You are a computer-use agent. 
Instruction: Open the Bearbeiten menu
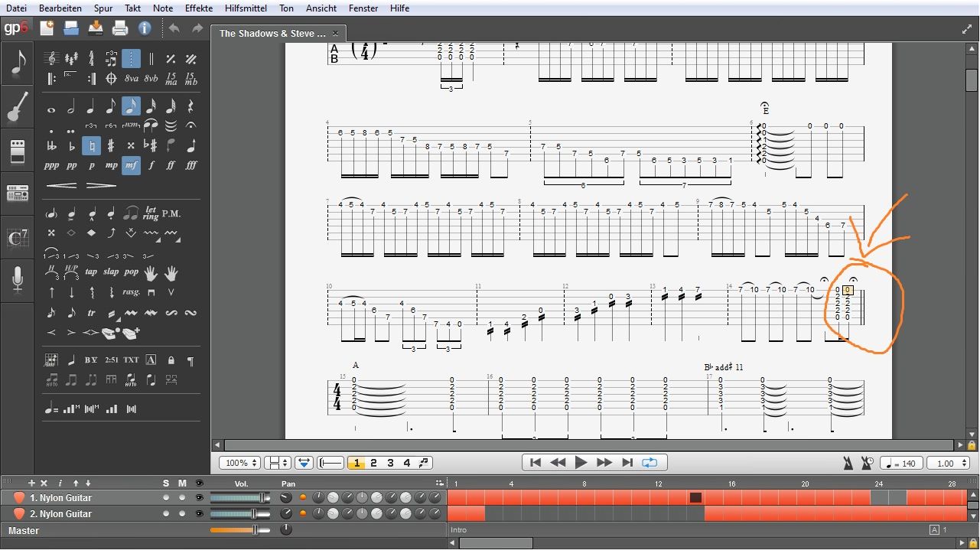[60, 8]
